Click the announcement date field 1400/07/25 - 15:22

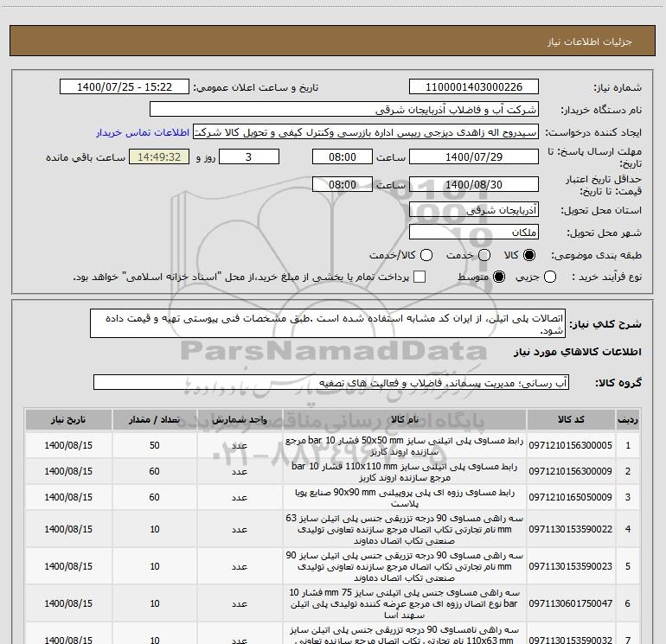coord(125,87)
